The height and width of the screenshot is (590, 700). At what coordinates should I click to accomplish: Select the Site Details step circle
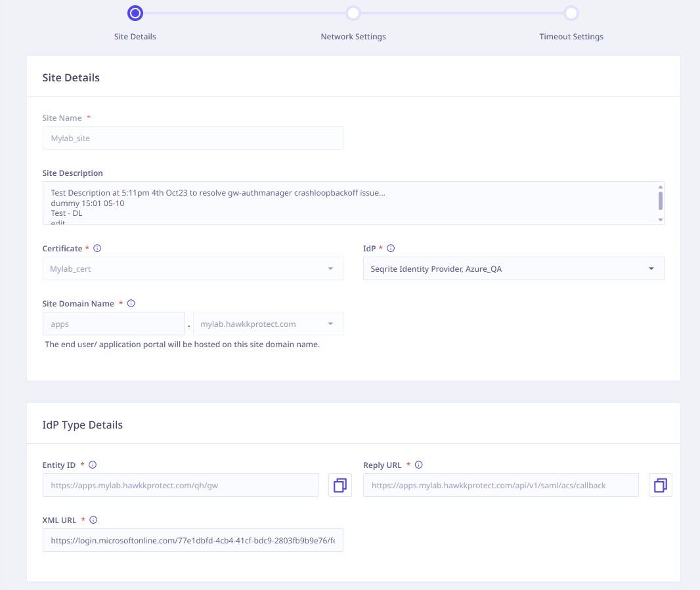[135, 13]
